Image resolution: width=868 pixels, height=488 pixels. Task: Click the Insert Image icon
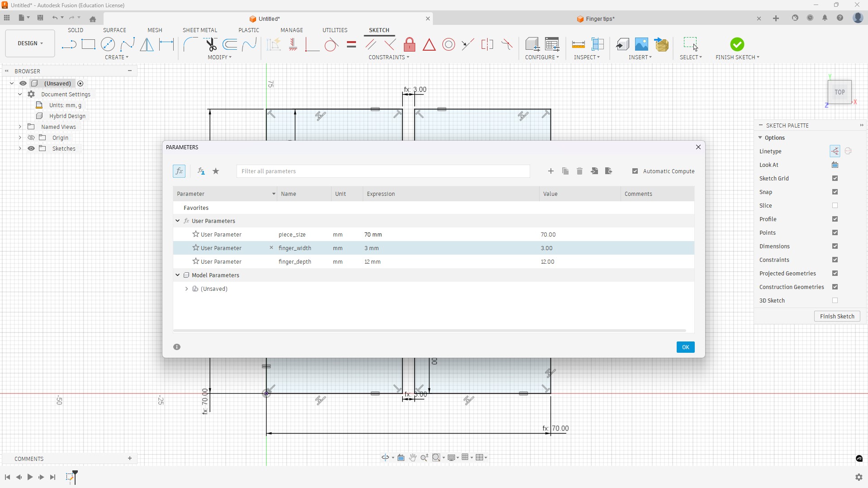[641, 44]
